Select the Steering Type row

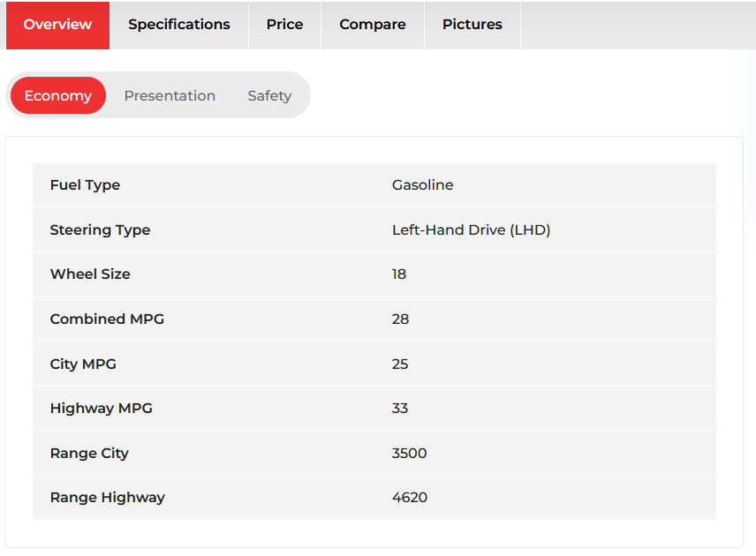[x=374, y=229]
